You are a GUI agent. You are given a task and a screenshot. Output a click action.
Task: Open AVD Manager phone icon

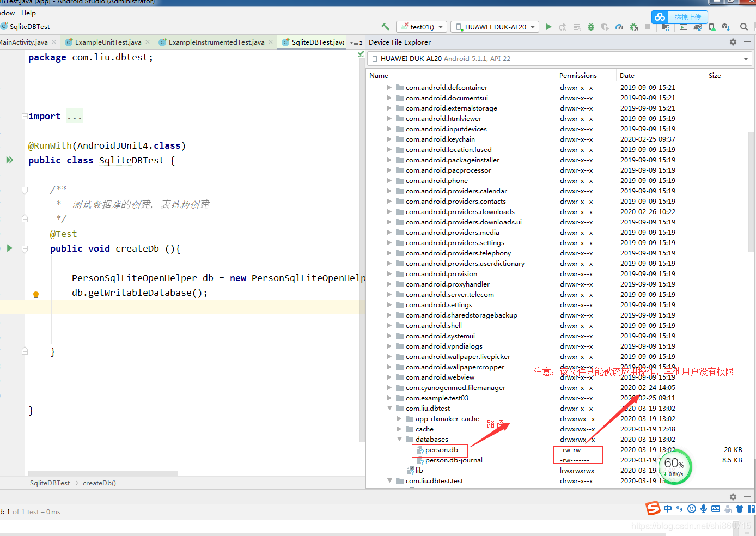point(712,27)
